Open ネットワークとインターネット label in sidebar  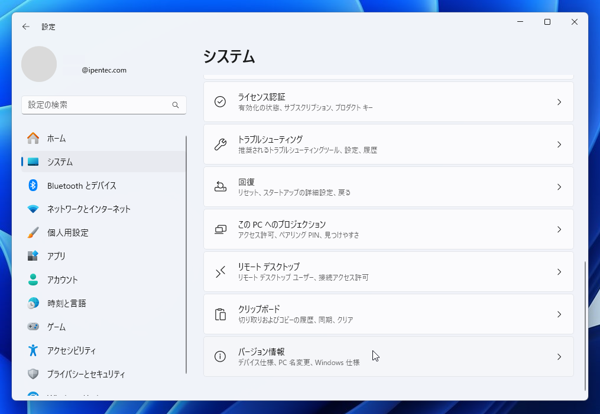[89, 209]
